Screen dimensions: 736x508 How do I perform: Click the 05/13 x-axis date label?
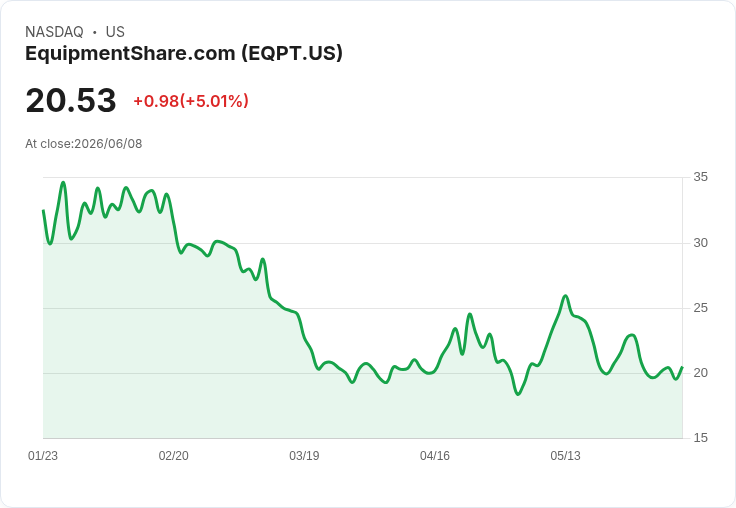point(565,456)
